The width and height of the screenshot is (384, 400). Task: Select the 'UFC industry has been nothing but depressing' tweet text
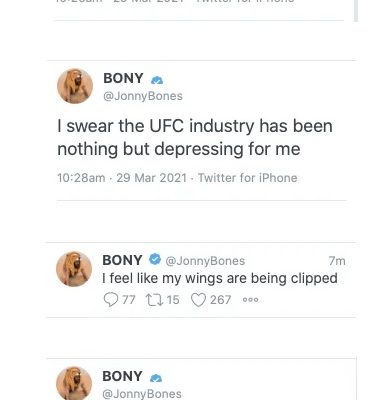pyautogui.click(x=195, y=137)
